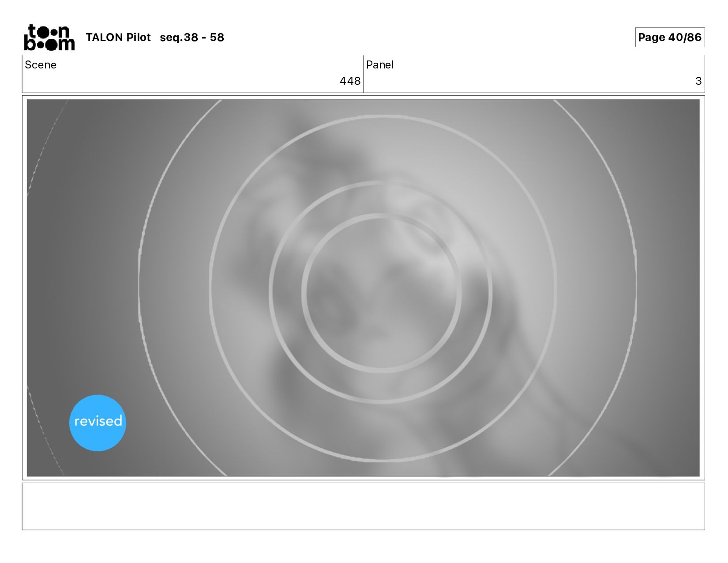Click the blue 'revised' badge
728x563 pixels.
98,423
